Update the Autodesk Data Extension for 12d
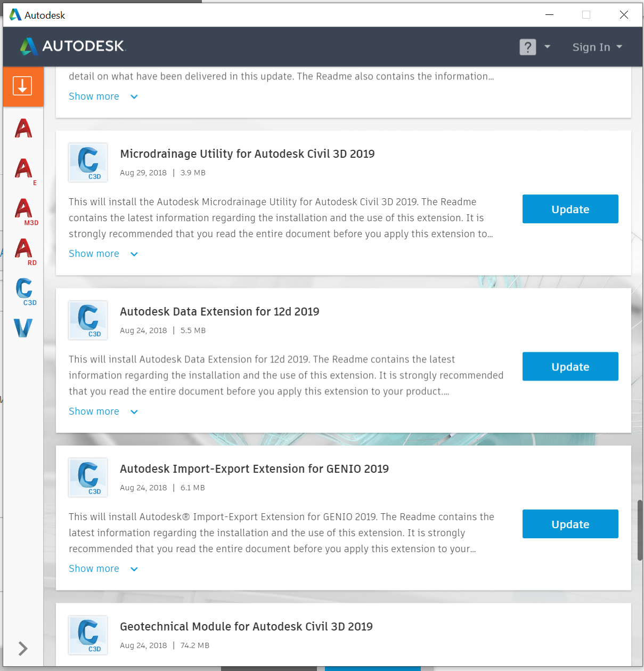 [570, 366]
